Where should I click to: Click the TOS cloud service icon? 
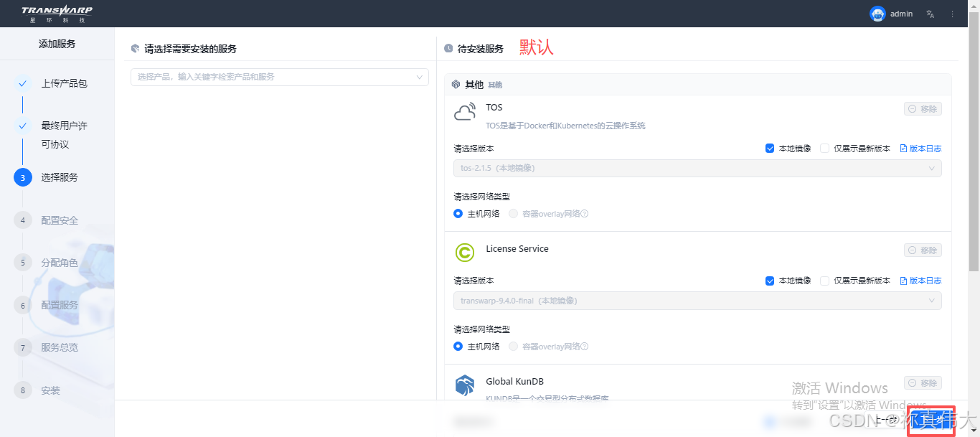click(465, 112)
